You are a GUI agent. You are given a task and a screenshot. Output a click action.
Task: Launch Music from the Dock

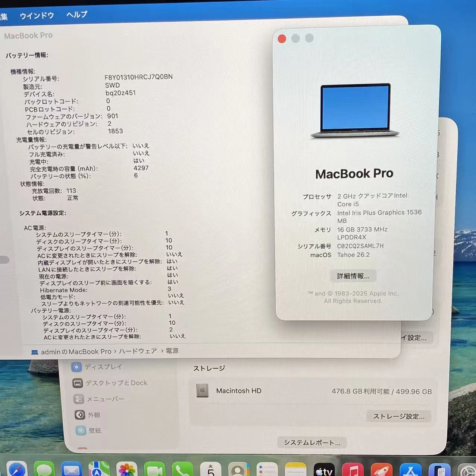tap(353, 470)
